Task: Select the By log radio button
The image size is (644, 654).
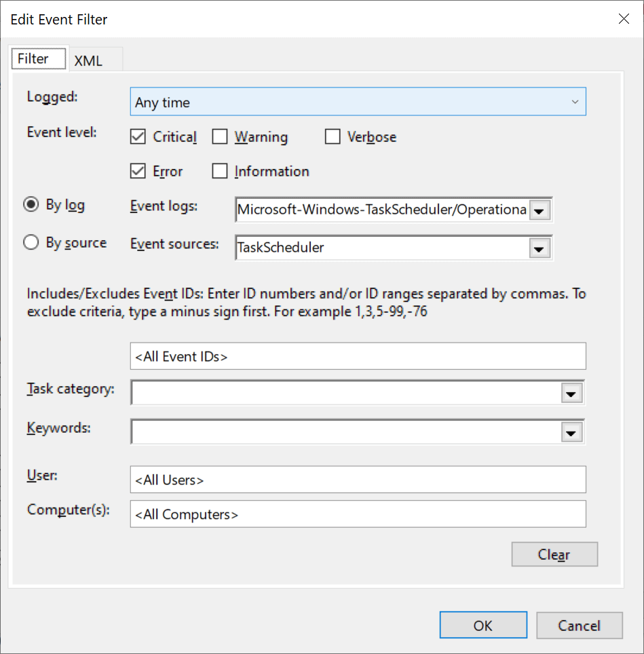Action: [x=31, y=204]
